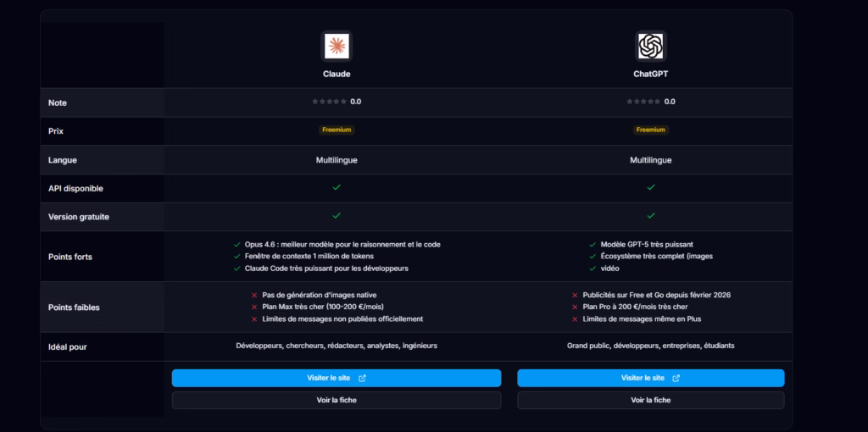Click API disponible checkmark in Claude column
This screenshot has height=432, width=868.
pyautogui.click(x=337, y=187)
